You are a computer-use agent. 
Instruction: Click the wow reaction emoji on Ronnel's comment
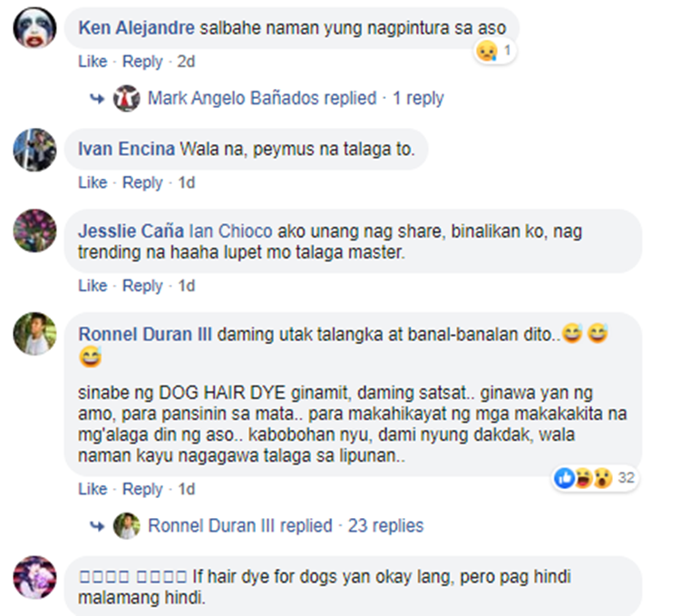coord(603,478)
